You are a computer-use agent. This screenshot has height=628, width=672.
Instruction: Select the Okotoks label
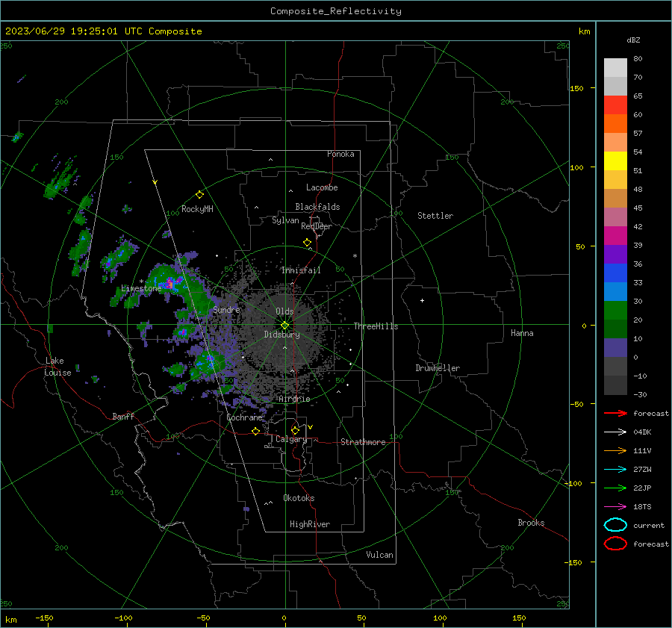pyautogui.click(x=299, y=498)
